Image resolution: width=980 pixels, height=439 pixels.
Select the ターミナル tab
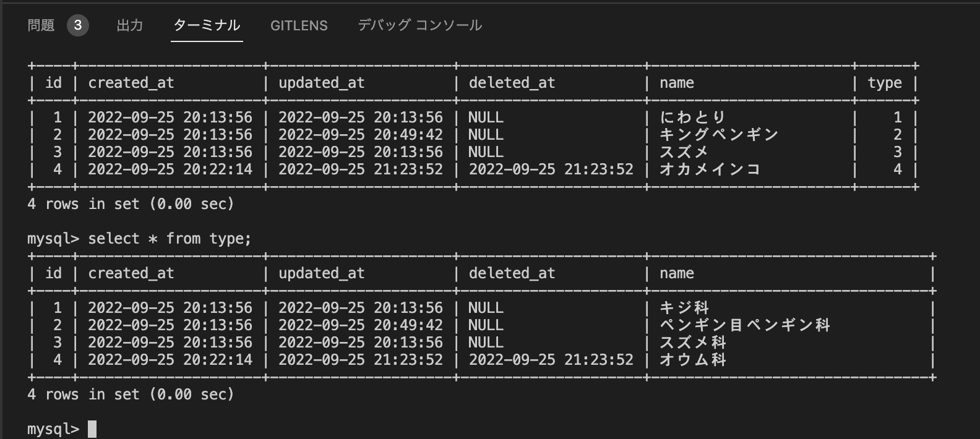(206, 25)
